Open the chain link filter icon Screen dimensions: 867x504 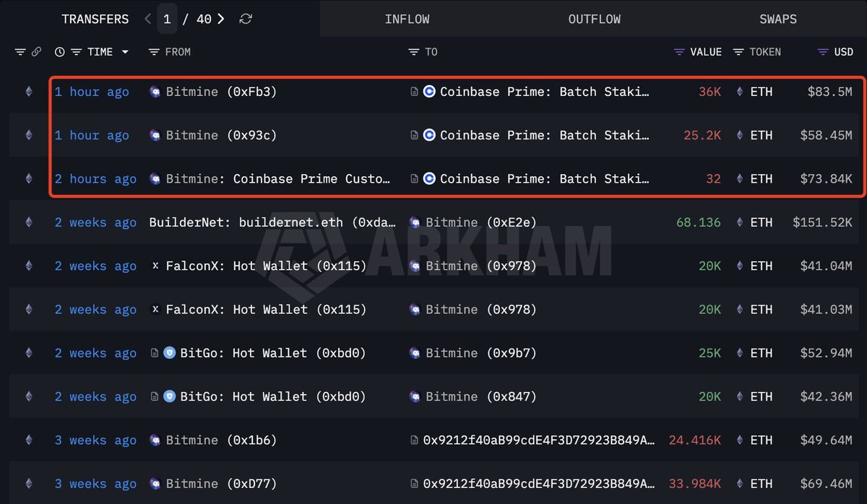coord(36,51)
